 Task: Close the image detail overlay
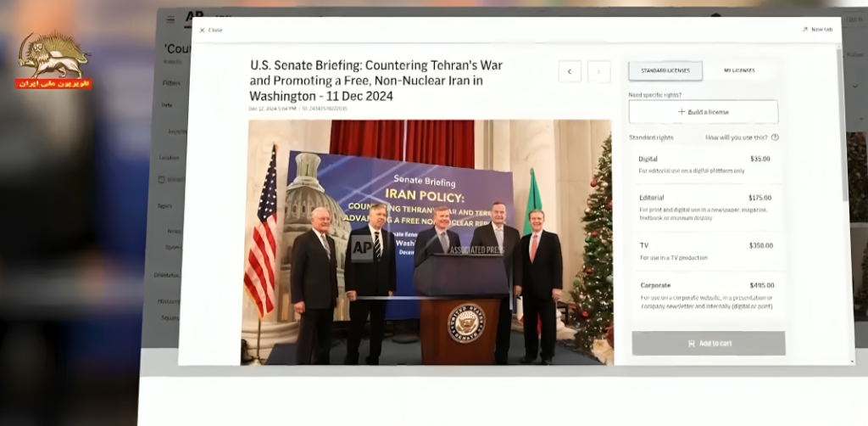point(210,30)
